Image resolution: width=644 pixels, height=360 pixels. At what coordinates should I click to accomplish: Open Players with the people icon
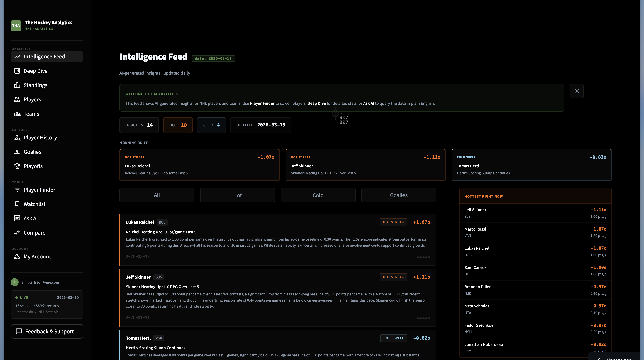(17, 99)
